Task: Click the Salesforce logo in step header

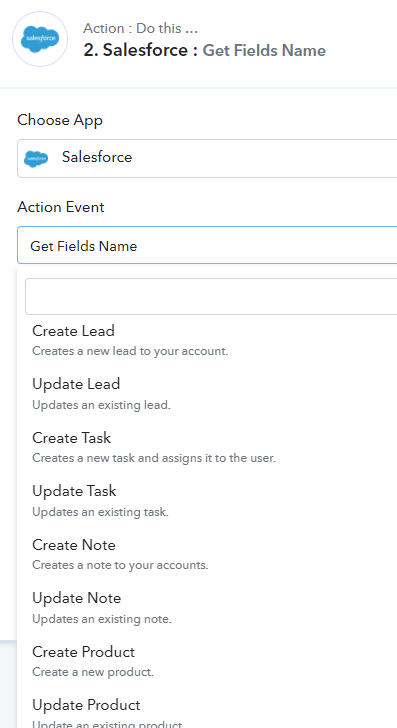Action: coord(40,39)
